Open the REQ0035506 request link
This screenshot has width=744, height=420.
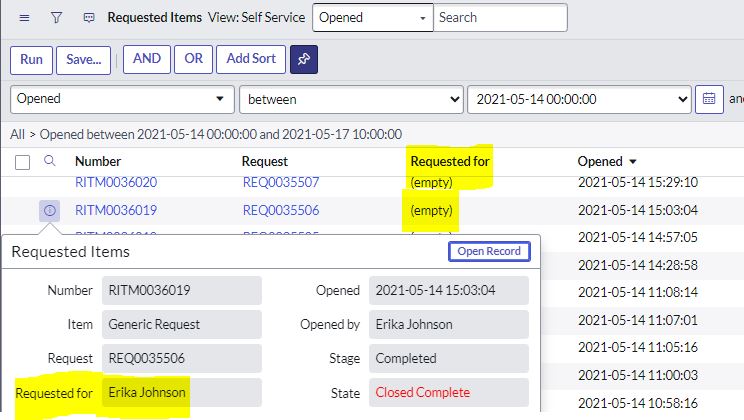(281, 210)
